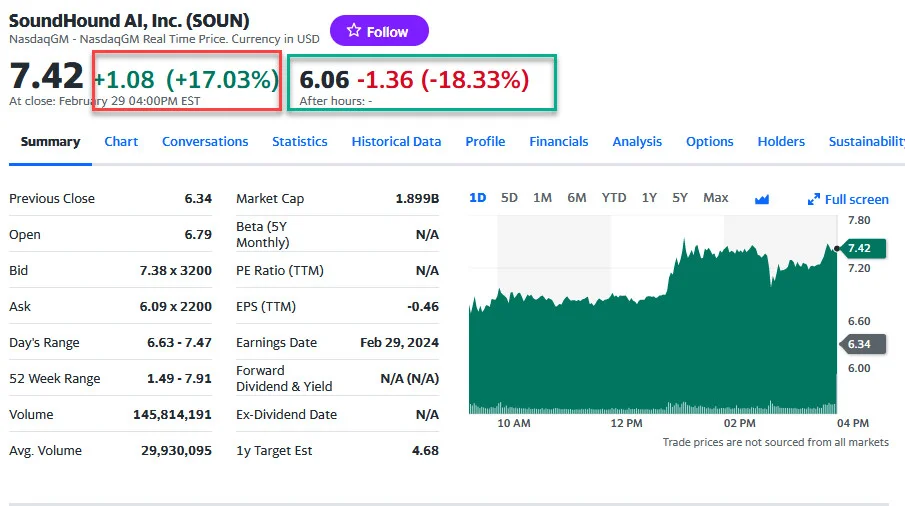Click the Ex-Dividend Date label
905x506 pixels.
pyautogui.click(x=286, y=415)
